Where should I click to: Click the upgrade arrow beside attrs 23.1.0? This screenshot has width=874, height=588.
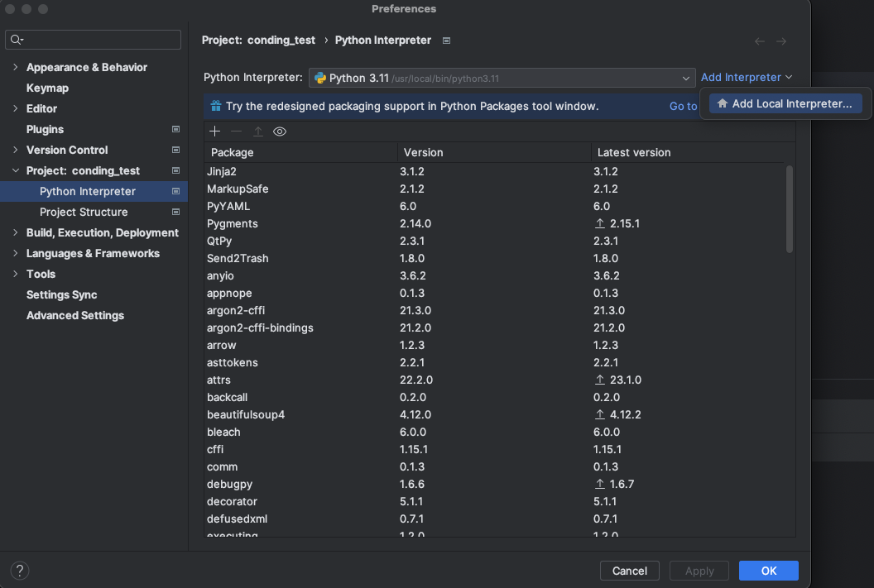600,380
